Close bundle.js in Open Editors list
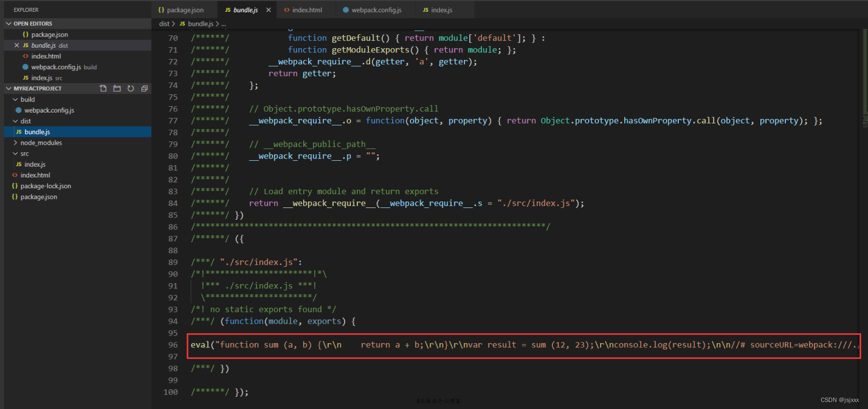 point(17,46)
